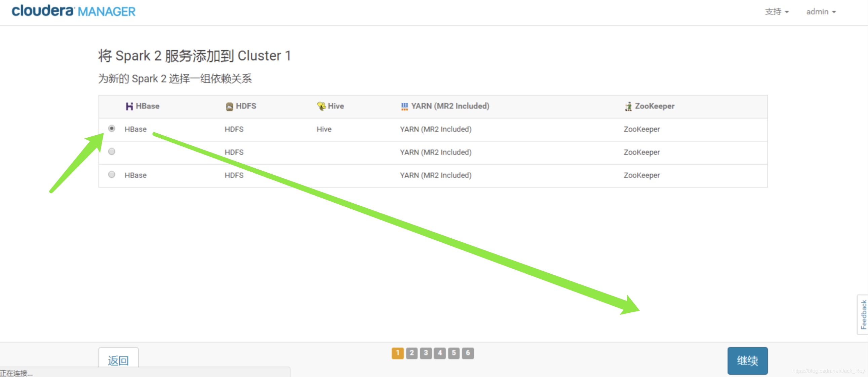Select the HDFS, YARN, ZooKeeper only option
Viewport: 868px width, 377px height.
click(x=112, y=151)
